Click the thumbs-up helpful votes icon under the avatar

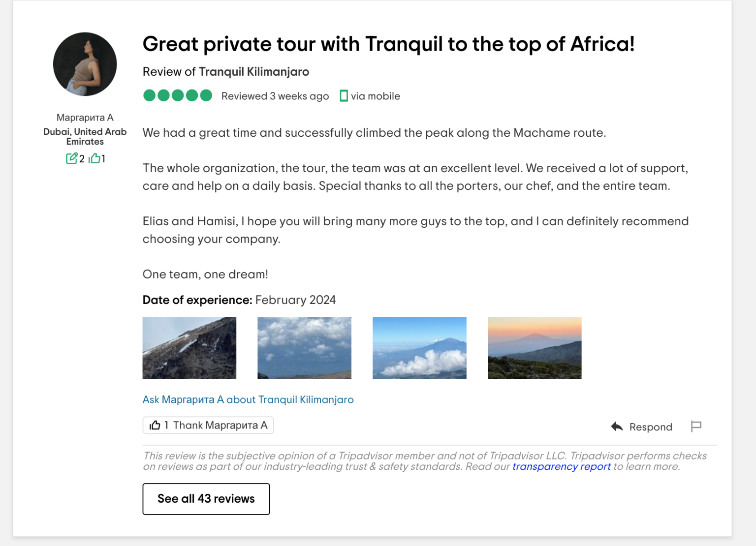[x=94, y=158]
